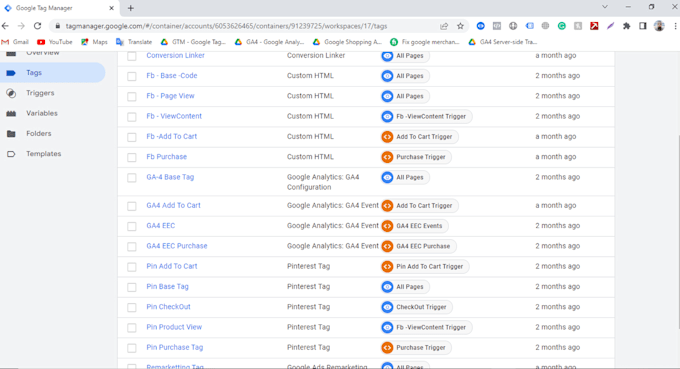
Task: Tick the checkbox for GA4 Add To Cart
Action: point(132,206)
